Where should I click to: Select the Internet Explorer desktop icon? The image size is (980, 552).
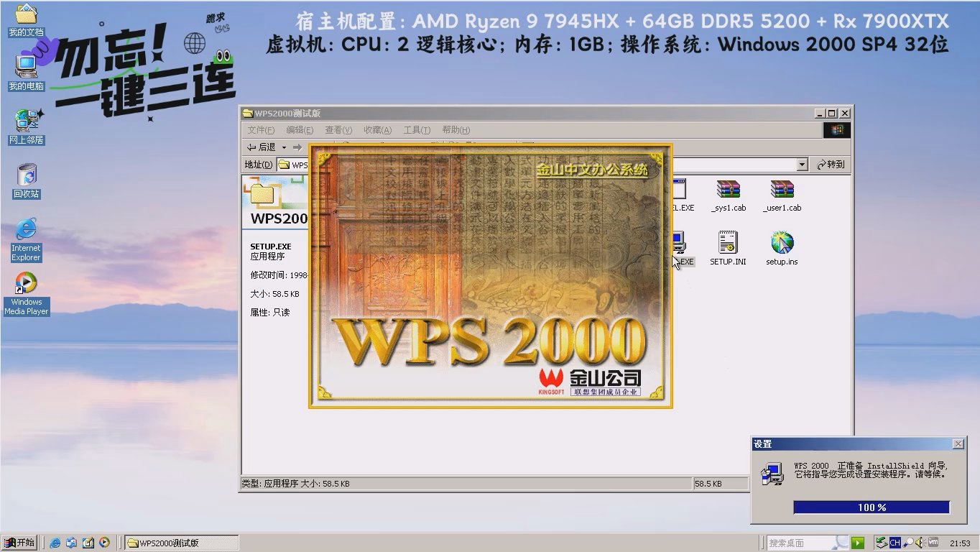click(26, 239)
